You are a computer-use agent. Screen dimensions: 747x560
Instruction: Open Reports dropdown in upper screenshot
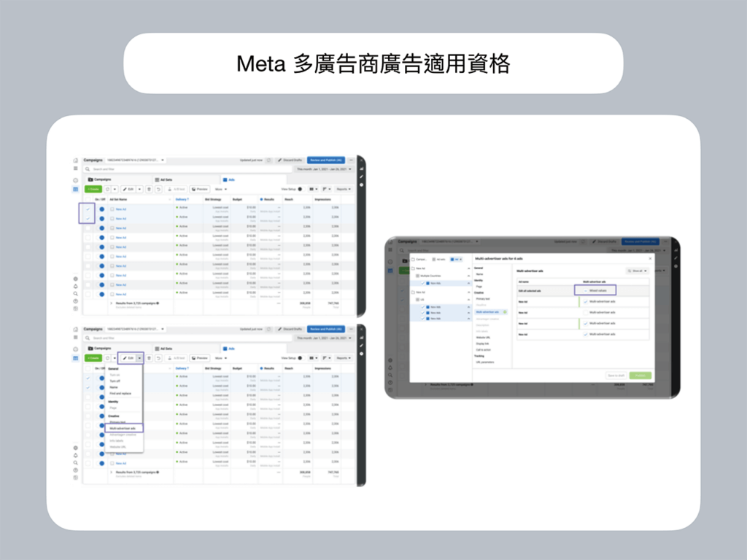(344, 189)
